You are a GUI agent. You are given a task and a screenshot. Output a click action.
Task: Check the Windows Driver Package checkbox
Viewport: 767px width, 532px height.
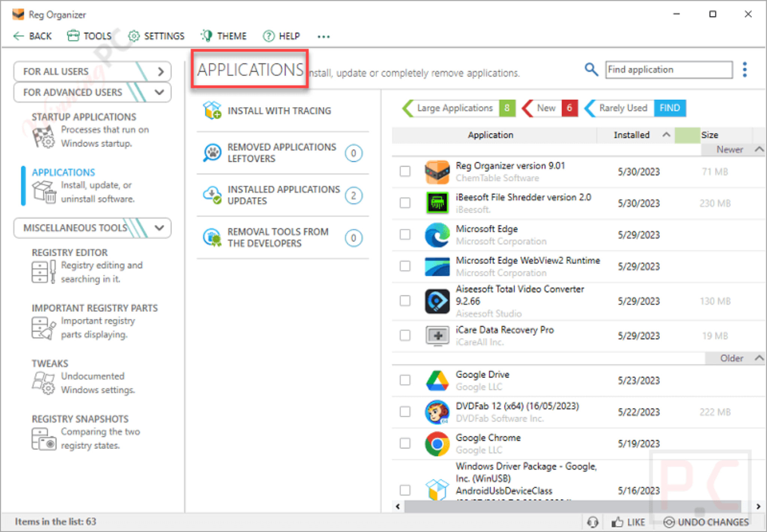405,490
